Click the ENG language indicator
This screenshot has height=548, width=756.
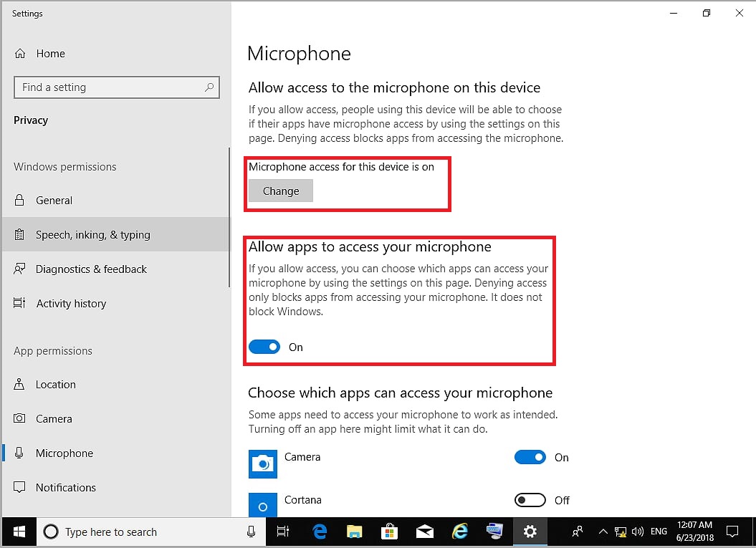[x=659, y=531]
